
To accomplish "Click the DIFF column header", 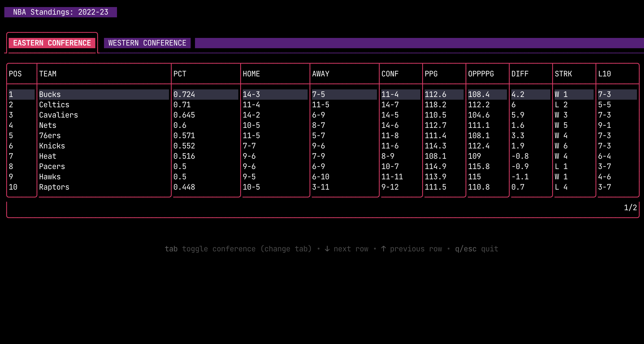I will coord(520,74).
